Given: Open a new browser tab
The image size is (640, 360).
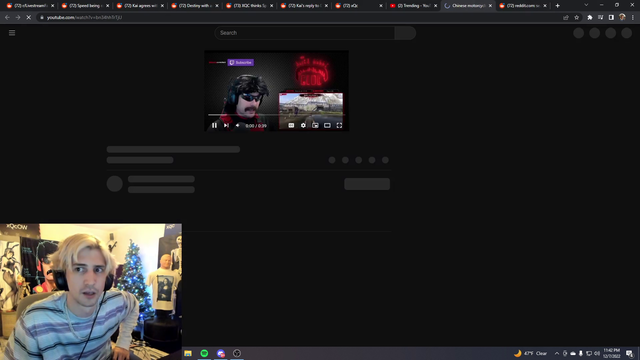Looking at the screenshot, I should (558, 6).
